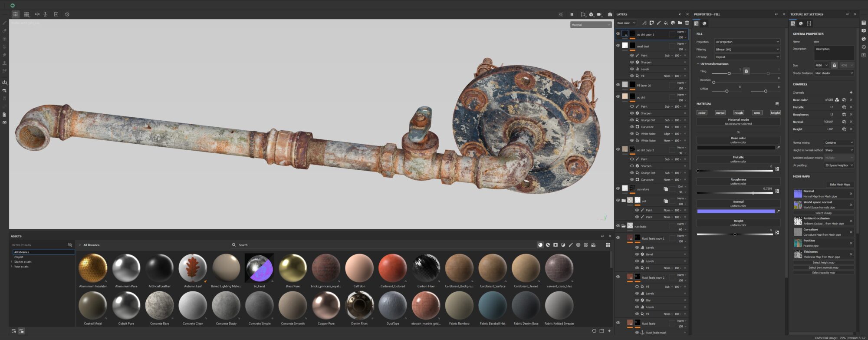Refresh assets with circular arrow icon

[x=594, y=331]
